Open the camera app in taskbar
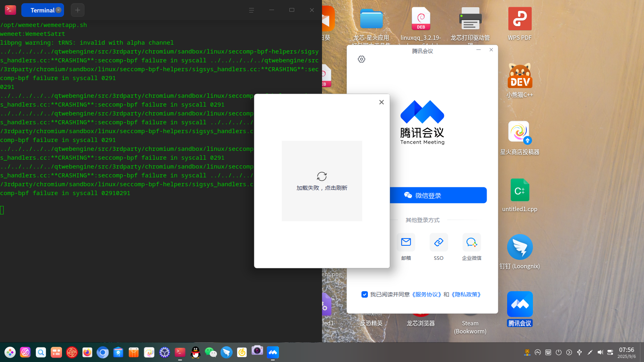Screen dimensions: 644x362 [257, 350]
